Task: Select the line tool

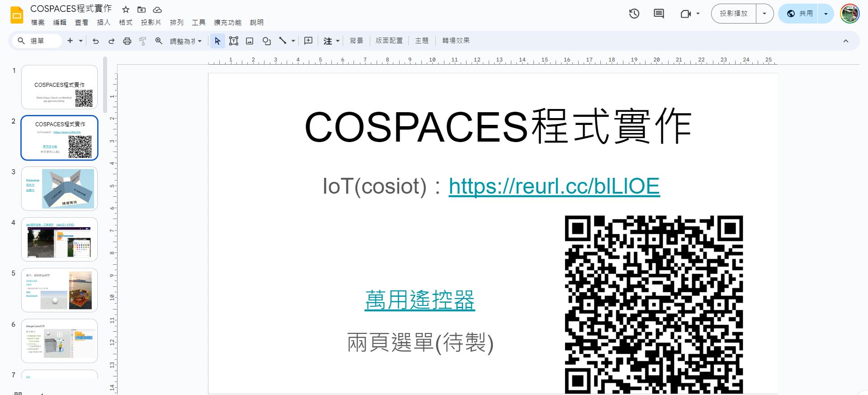Action: (x=283, y=41)
